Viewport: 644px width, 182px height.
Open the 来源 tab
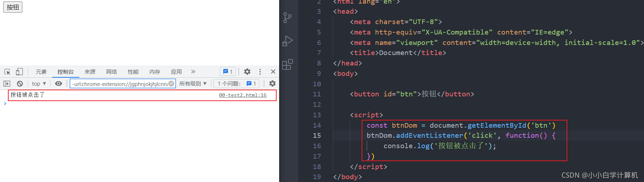coord(90,72)
